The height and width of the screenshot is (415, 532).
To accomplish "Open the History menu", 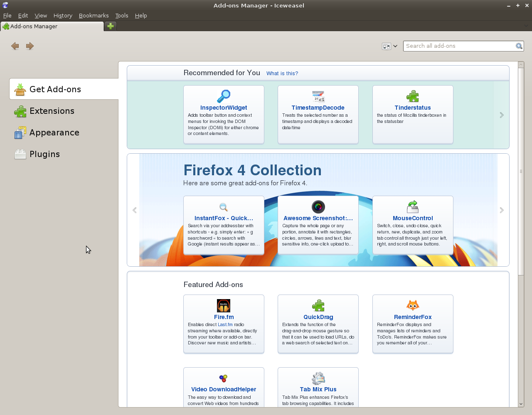I will tap(63, 15).
